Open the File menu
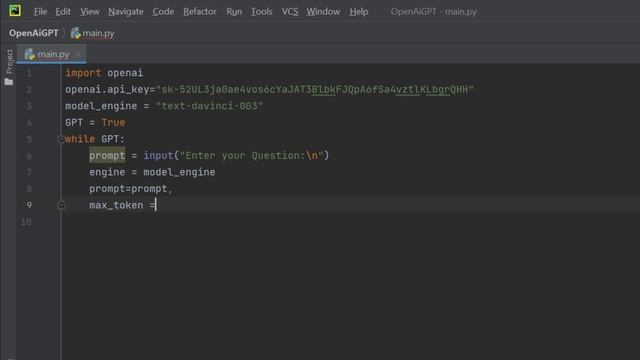Viewport: 640px width, 360px height. [40, 11]
